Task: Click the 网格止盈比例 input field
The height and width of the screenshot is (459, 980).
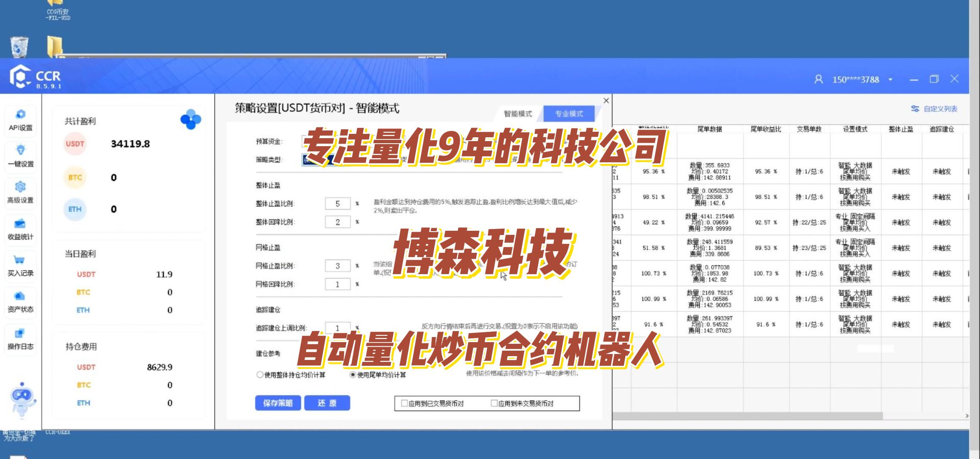Action: pyautogui.click(x=338, y=266)
